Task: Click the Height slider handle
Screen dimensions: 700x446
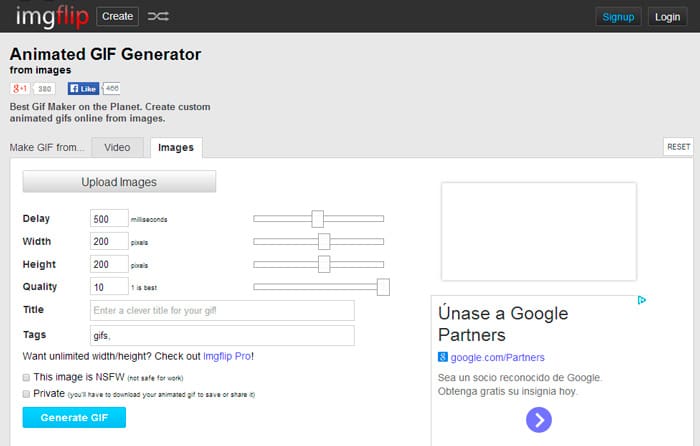Action: pyautogui.click(x=324, y=264)
